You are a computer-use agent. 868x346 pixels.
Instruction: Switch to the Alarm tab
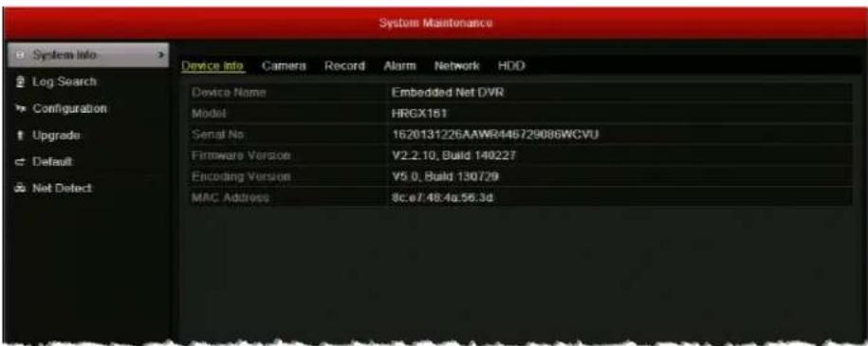399,65
